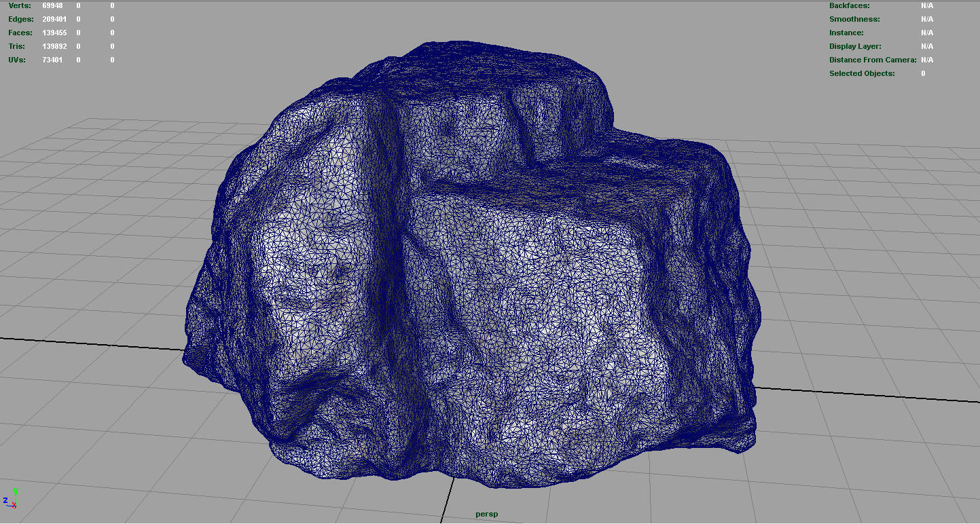
Task: Click the 'Smoothness:' label
Action: pos(854,19)
